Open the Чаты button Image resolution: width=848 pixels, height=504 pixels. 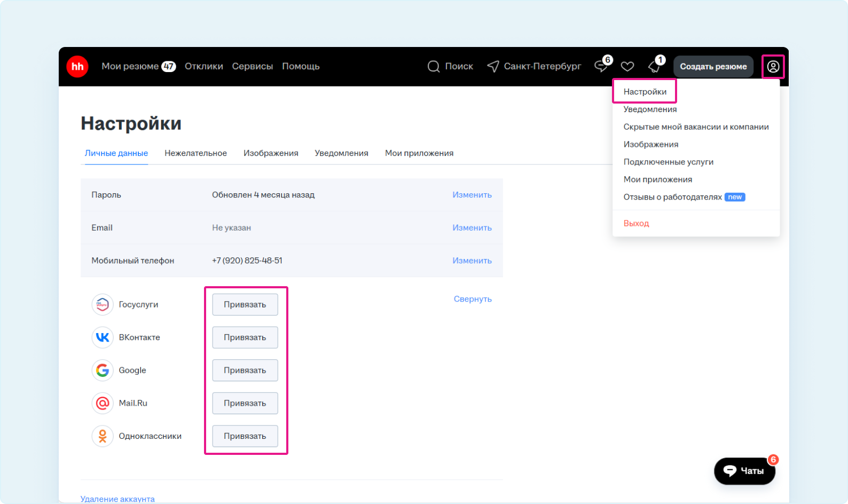(x=744, y=471)
